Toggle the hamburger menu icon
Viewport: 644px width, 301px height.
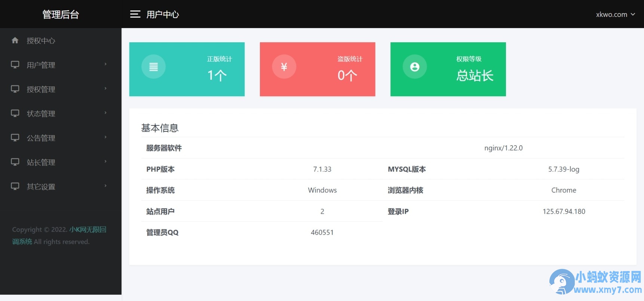click(x=135, y=14)
